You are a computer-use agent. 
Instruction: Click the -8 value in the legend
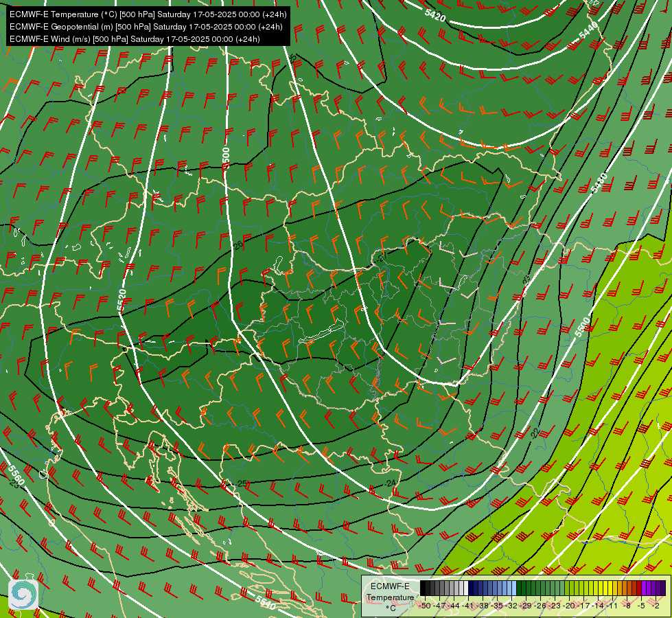click(627, 606)
